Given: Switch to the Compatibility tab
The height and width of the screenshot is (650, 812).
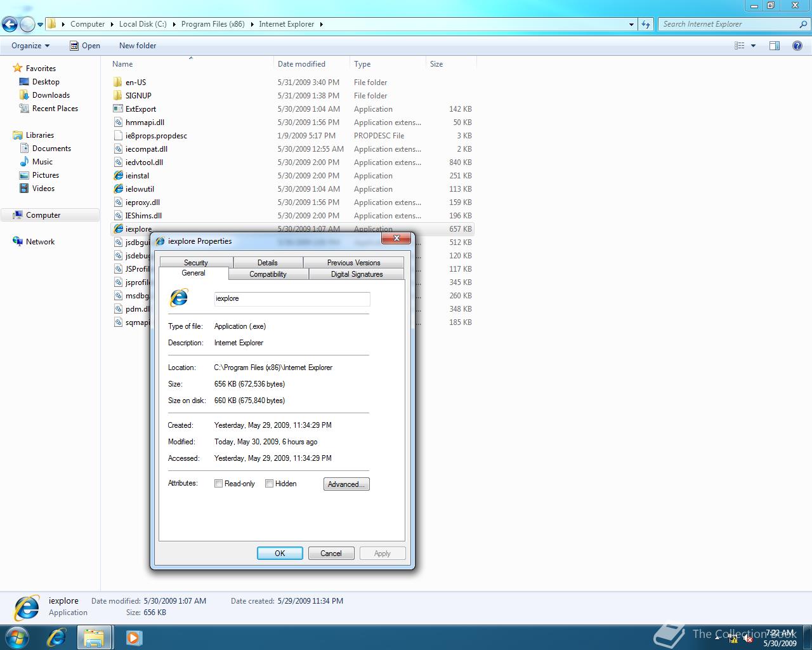Looking at the screenshot, I should [x=268, y=274].
